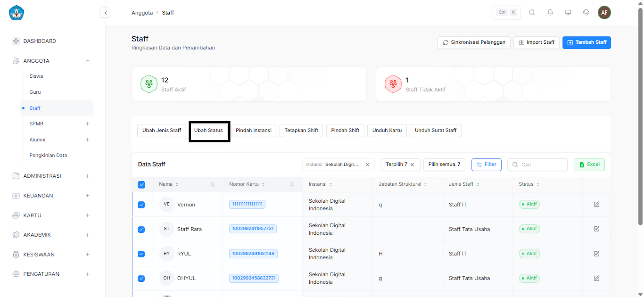Image resolution: width=644 pixels, height=297 pixels.
Task: Click the Keuangan money icon
Action: tap(16, 196)
